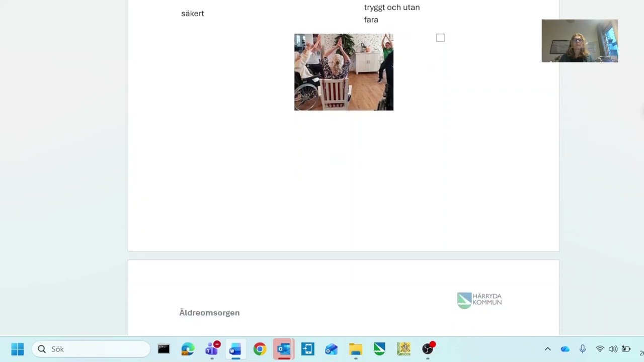Open Google Chrome from the taskbar
Screen dimensions: 644x362
260,349
